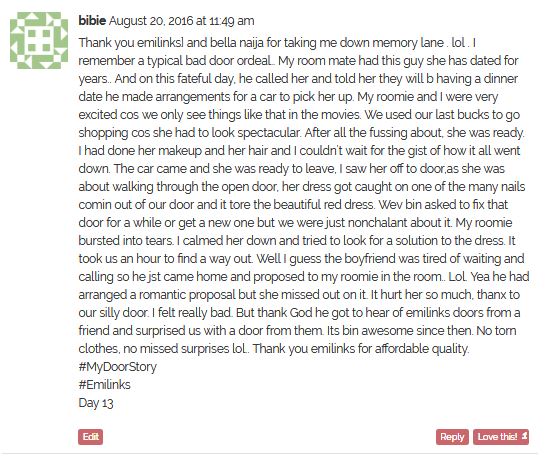Screen dimensions: 545x457
Task: Click the word 'emilinksl' in first line
Action: (x=161, y=43)
